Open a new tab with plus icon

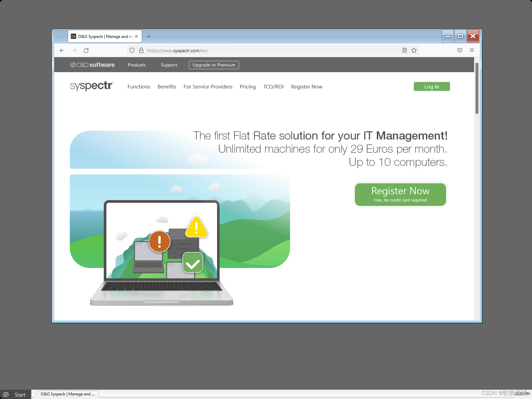149,37
